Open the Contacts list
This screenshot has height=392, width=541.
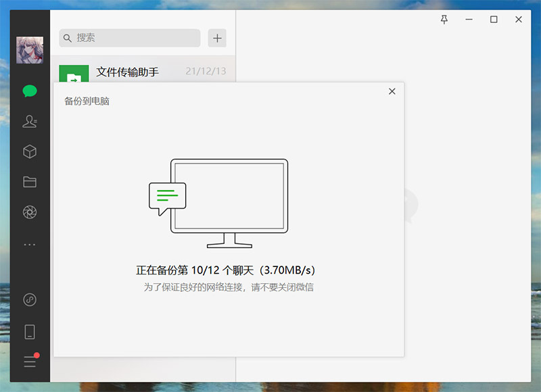pos(28,121)
